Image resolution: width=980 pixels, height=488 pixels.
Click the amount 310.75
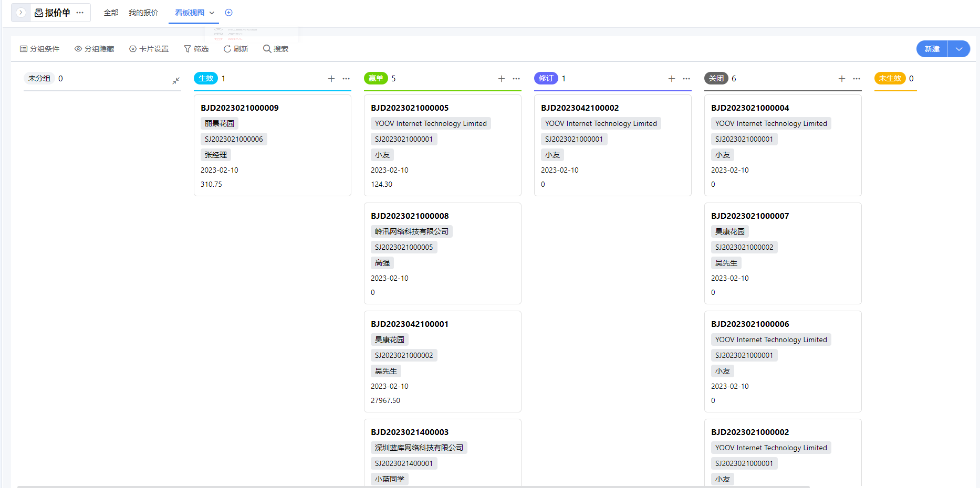click(x=211, y=184)
